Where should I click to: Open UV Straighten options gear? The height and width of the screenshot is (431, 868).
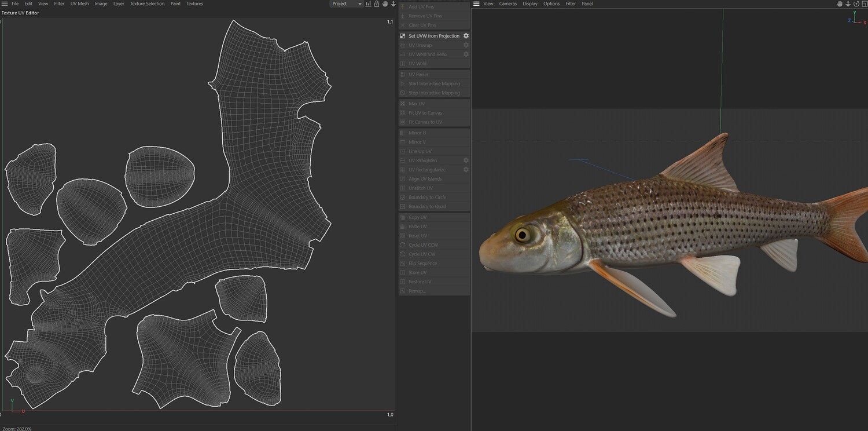coord(466,160)
